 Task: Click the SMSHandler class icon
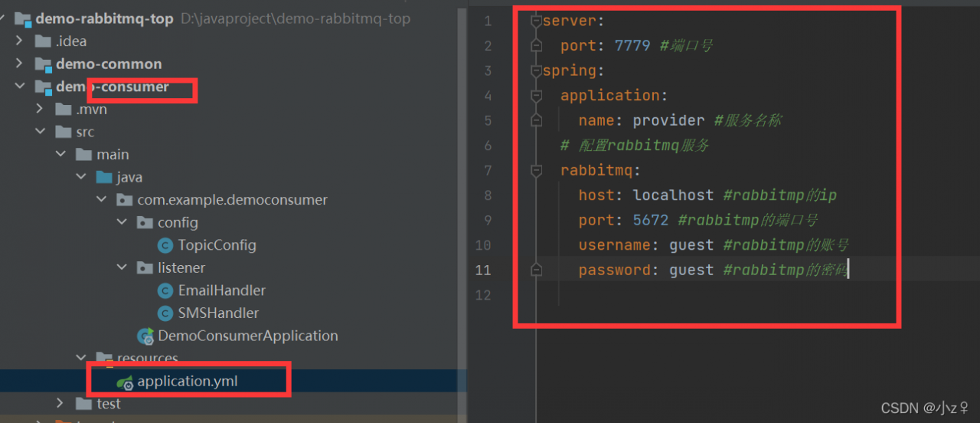pos(165,313)
